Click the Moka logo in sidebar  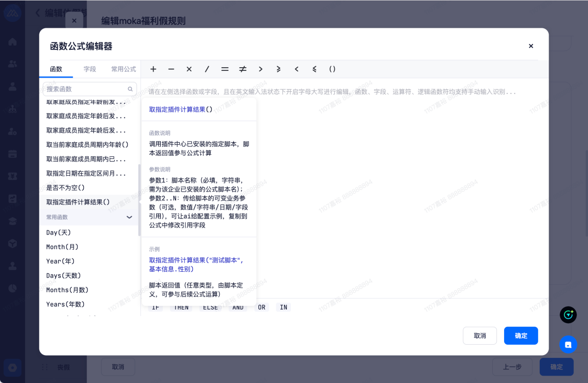(13, 13)
